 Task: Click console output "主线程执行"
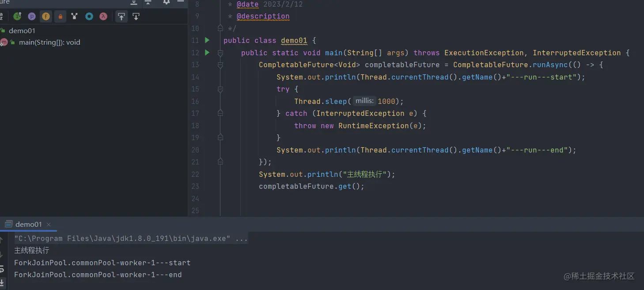(x=32, y=251)
